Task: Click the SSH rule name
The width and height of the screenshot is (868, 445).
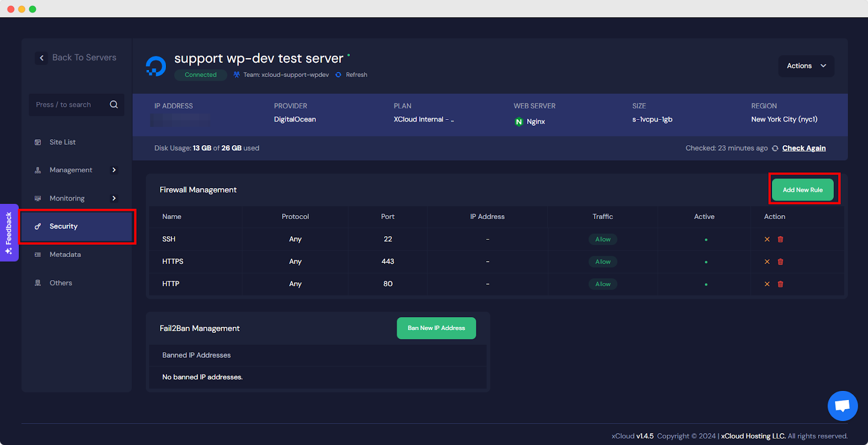Action: click(169, 239)
